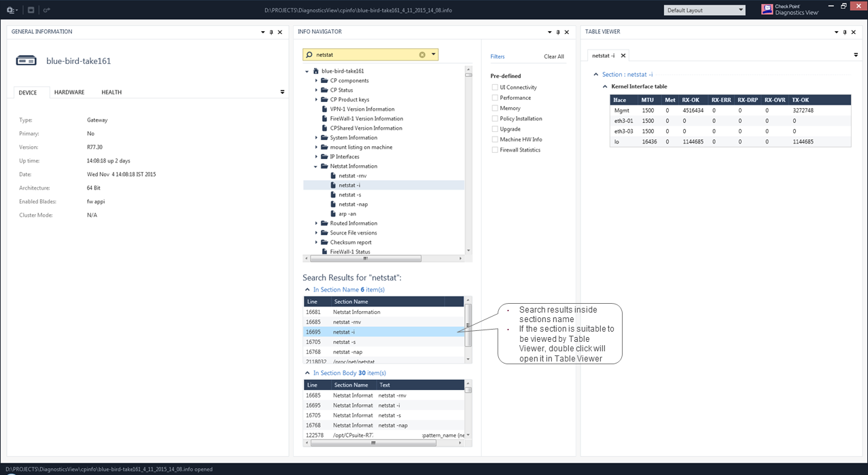The image size is (868, 475).
Task: Expand the Routed Information node
Action: pos(316,224)
